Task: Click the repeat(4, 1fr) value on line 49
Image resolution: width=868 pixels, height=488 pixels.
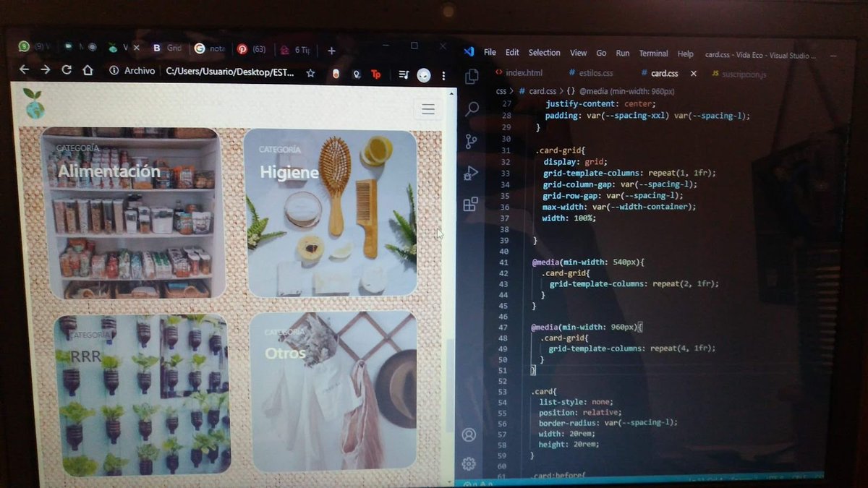Action: click(x=681, y=348)
